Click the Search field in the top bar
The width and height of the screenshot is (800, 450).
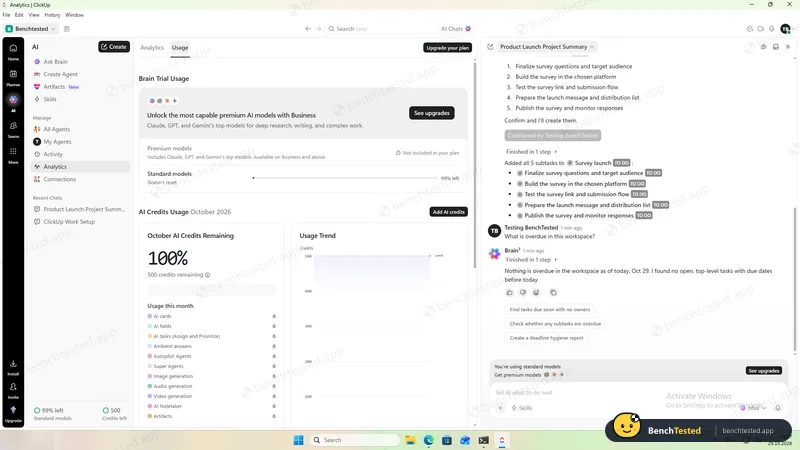[378, 29]
